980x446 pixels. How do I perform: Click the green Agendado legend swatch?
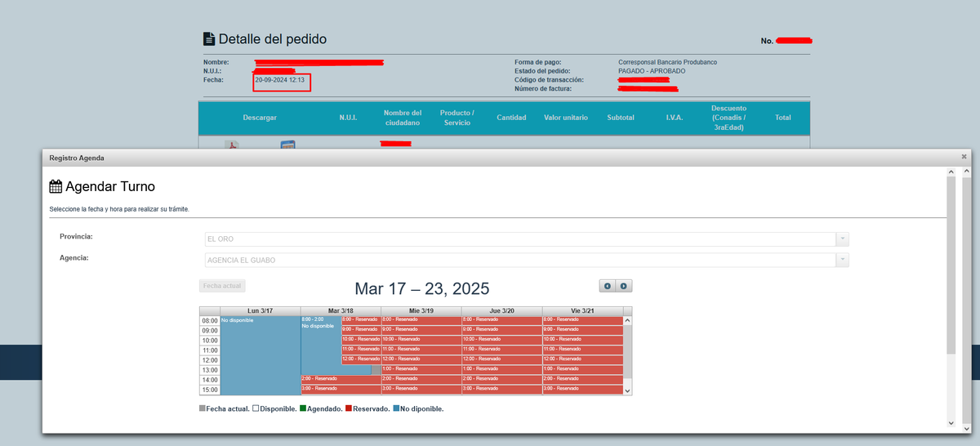[x=303, y=408]
